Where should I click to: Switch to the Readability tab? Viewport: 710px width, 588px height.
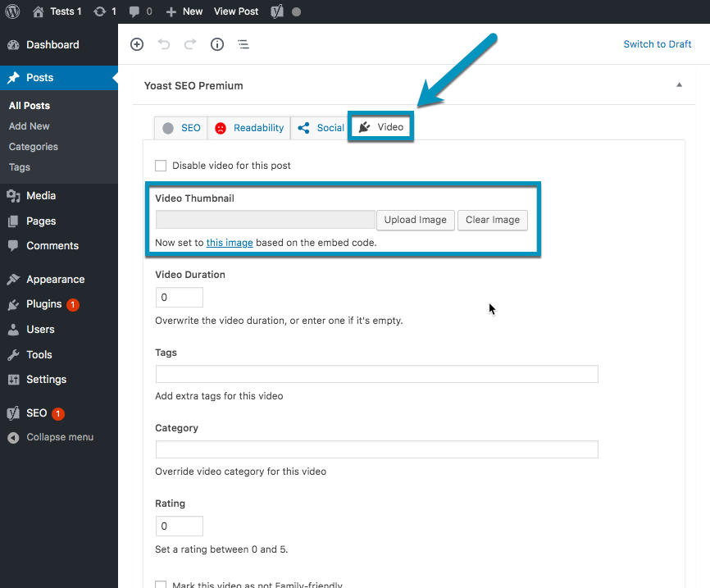(249, 128)
